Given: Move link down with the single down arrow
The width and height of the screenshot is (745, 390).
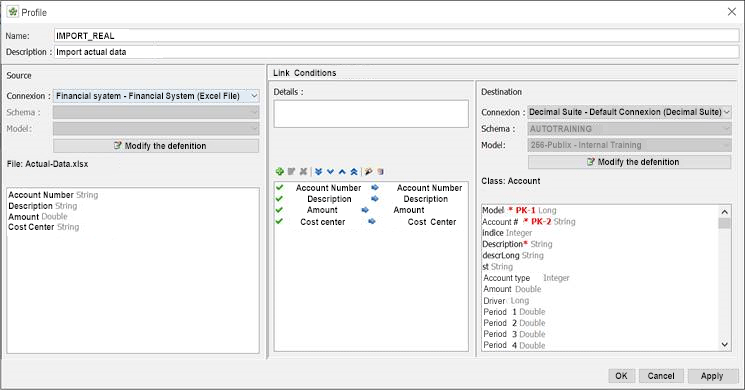Looking at the screenshot, I should 330,171.
